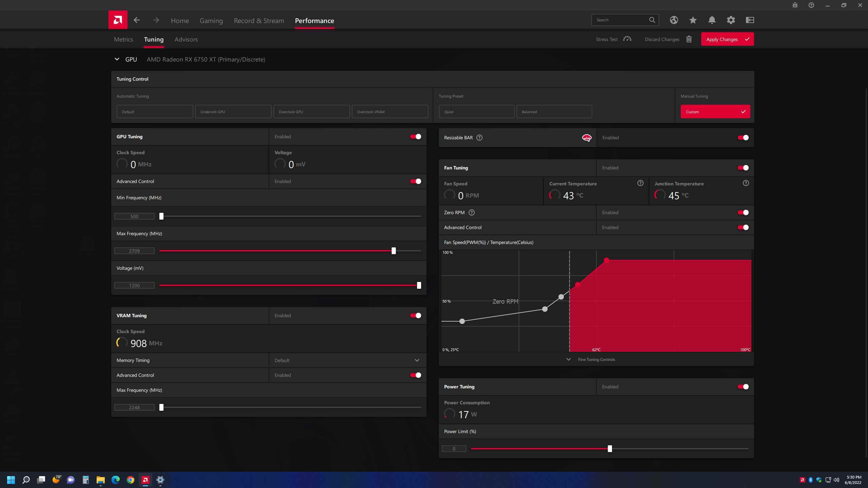
Task: Disable the Resizable BAR toggle
Action: click(x=744, y=137)
